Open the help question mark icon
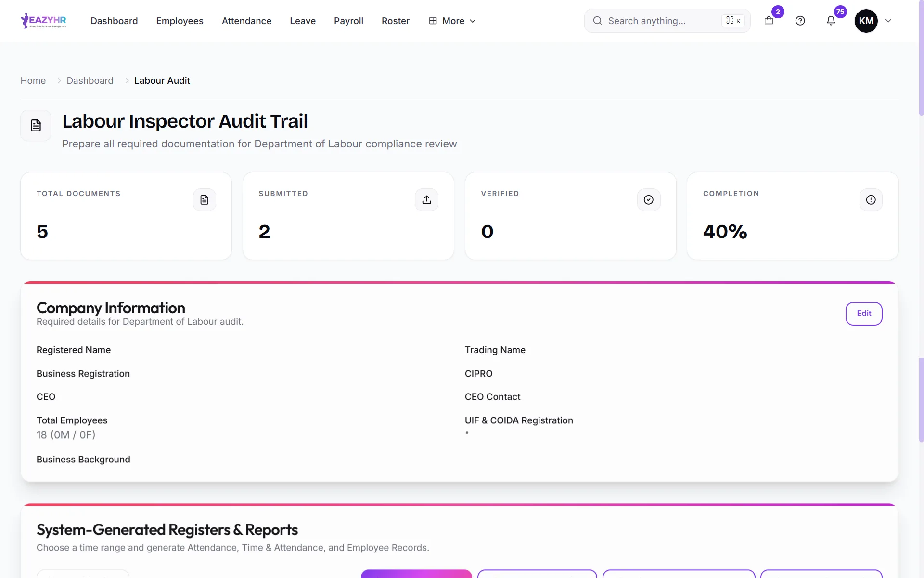Image resolution: width=924 pixels, height=578 pixels. [x=800, y=21]
